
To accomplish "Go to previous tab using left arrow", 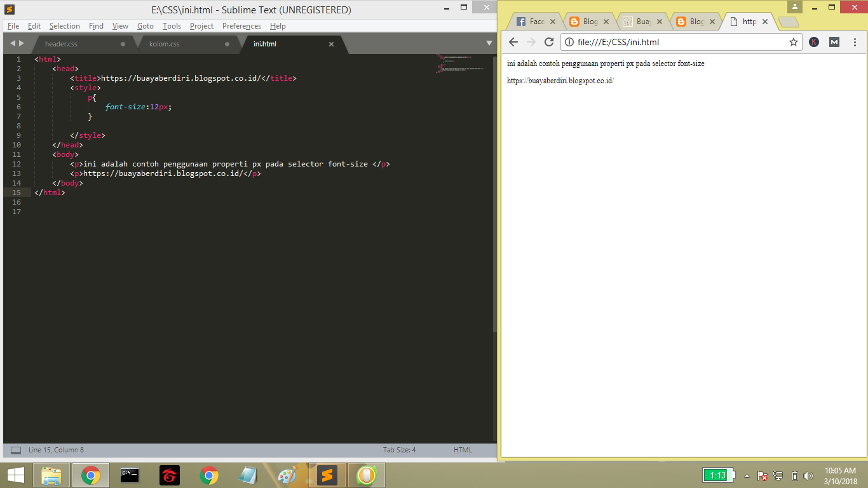I will pyautogui.click(x=13, y=43).
